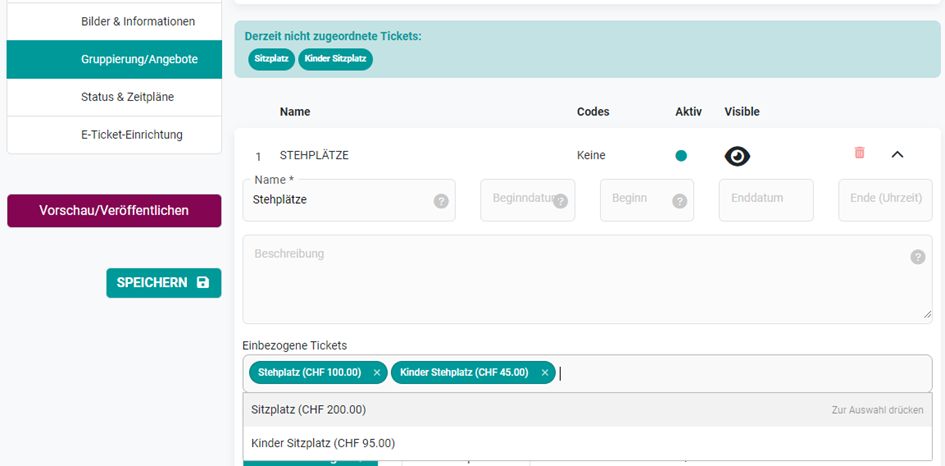Select Sitzplatz (CHF 200.00) from dropdown

pos(588,410)
